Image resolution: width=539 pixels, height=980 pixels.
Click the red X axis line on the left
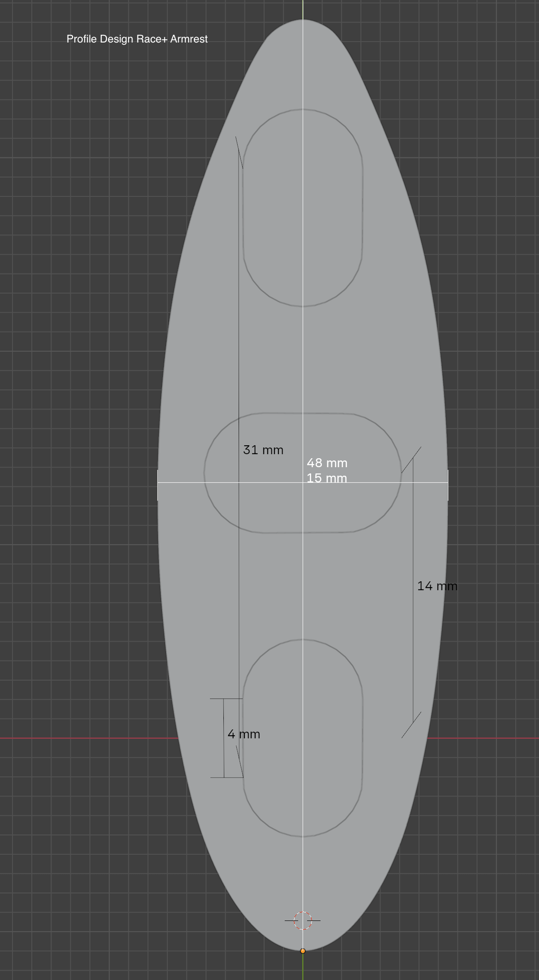pos(90,738)
